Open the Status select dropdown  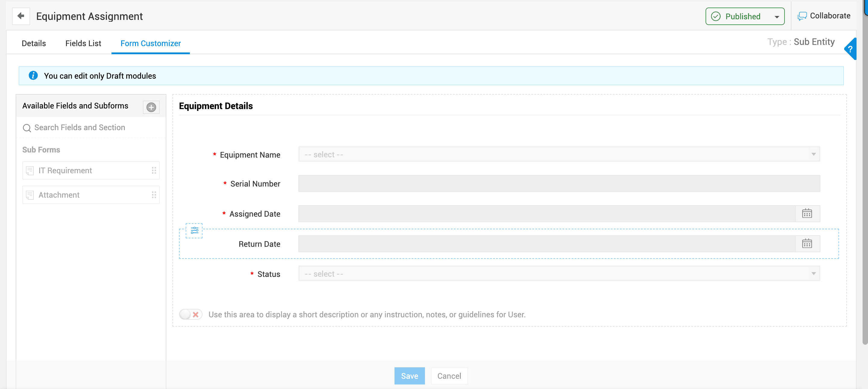pyautogui.click(x=559, y=273)
